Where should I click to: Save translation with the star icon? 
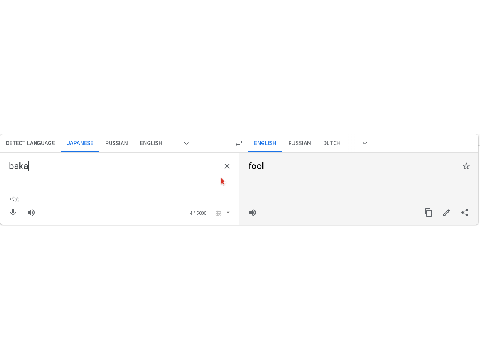[x=466, y=166]
